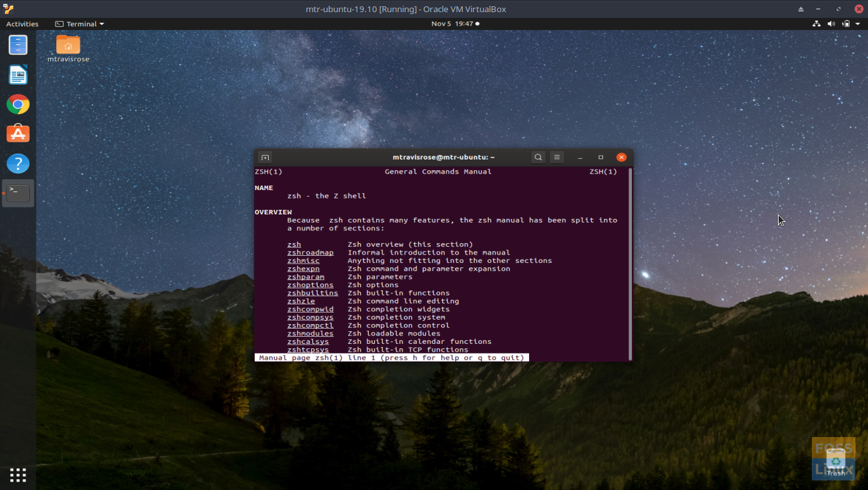Click Activities in the top bar
This screenshot has height=490, width=868.
[22, 24]
